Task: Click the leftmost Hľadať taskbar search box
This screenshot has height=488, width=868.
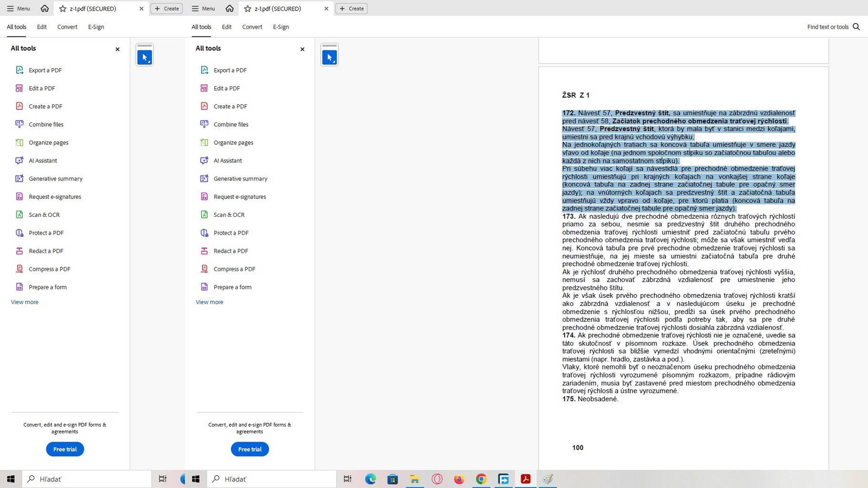Action: [x=86, y=479]
